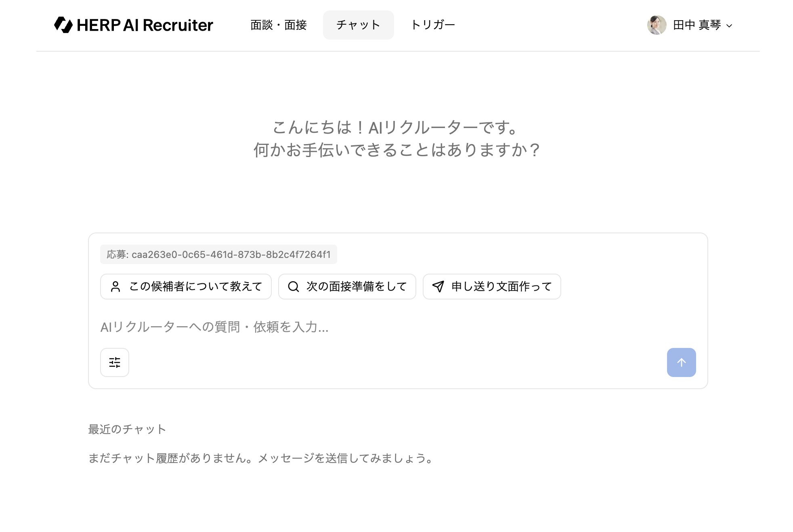Click the 田中 真琴 account name

pyautogui.click(x=697, y=25)
